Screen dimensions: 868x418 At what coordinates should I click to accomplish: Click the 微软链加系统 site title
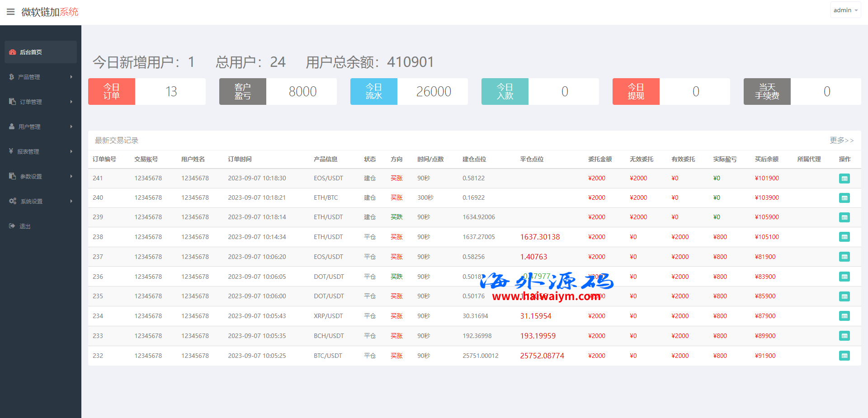[x=50, y=12]
